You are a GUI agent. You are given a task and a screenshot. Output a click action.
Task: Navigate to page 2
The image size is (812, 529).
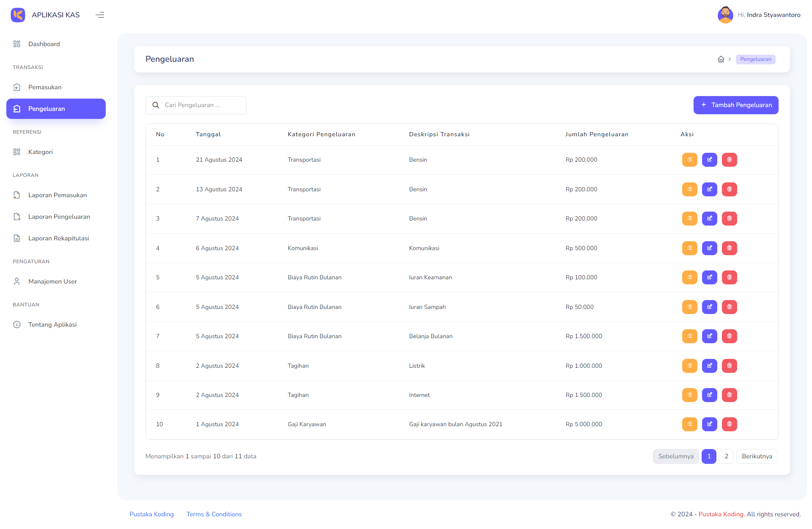(727, 456)
